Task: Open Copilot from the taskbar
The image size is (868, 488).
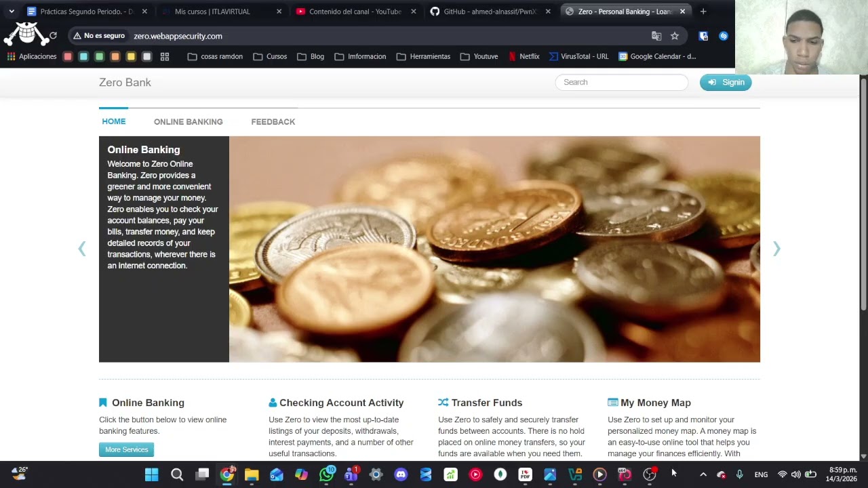Action: click(x=302, y=474)
